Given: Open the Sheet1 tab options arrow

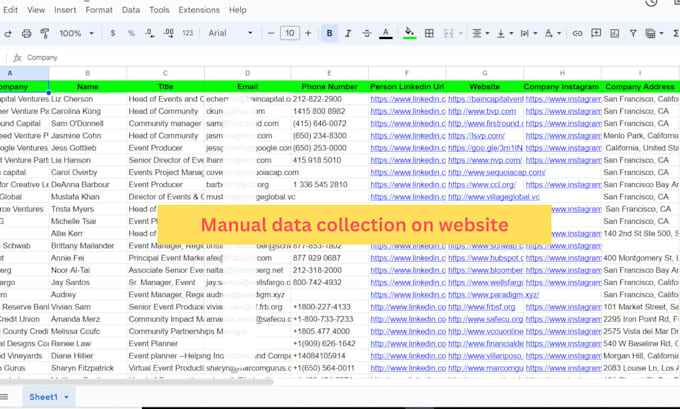Looking at the screenshot, I should (x=66, y=397).
